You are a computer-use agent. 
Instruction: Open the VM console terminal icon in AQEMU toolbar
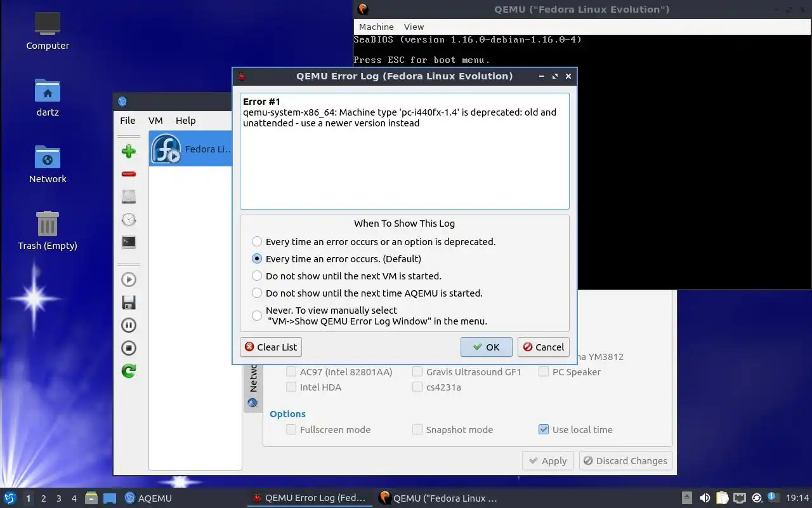(x=129, y=242)
